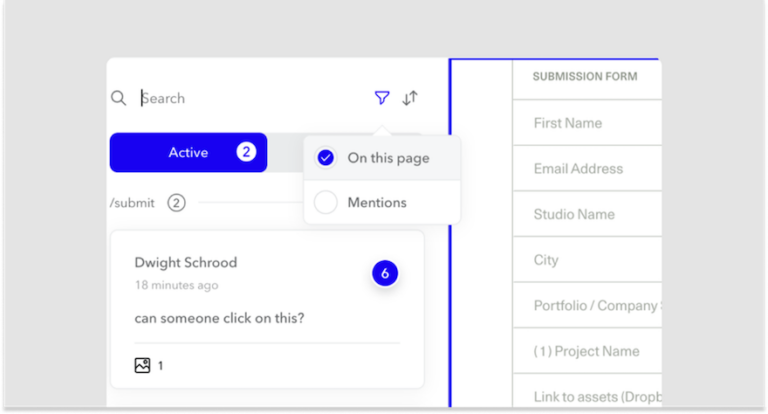Click the Link to assets field
This screenshot has width=768, height=414.
(587, 392)
